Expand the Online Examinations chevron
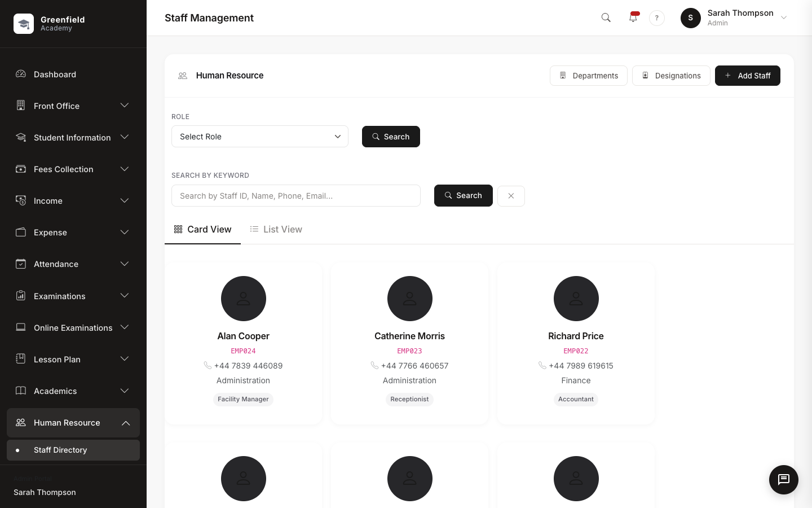Viewport: 812px width, 508px height. click(125, 327)
